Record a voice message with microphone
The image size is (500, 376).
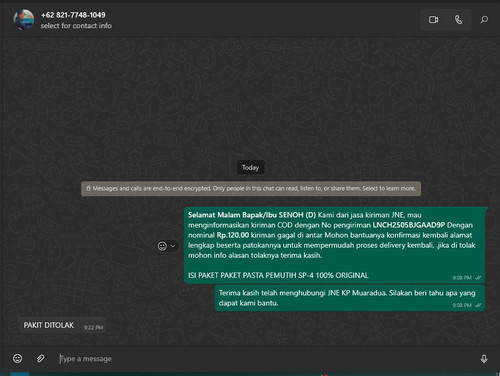click(484, 359)
